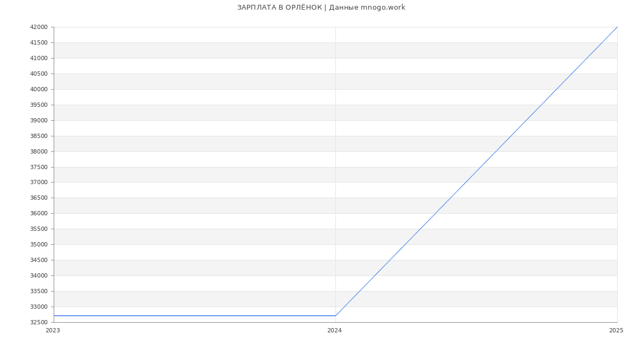Click the 38000 y-axis value
The width and height of the screenshot is (644, 349).
pyautogui.click(x=39, y=152)
